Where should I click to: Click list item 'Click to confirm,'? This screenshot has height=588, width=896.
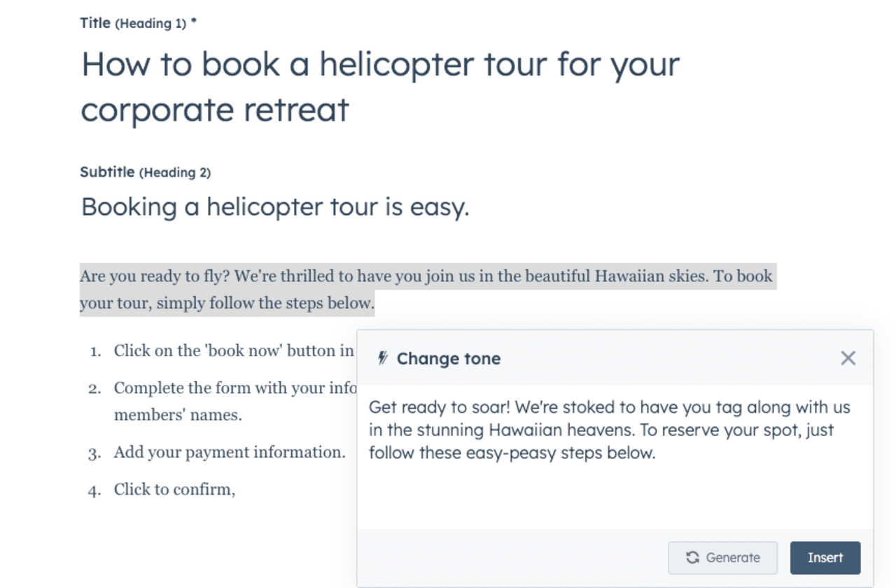point(175,489)
